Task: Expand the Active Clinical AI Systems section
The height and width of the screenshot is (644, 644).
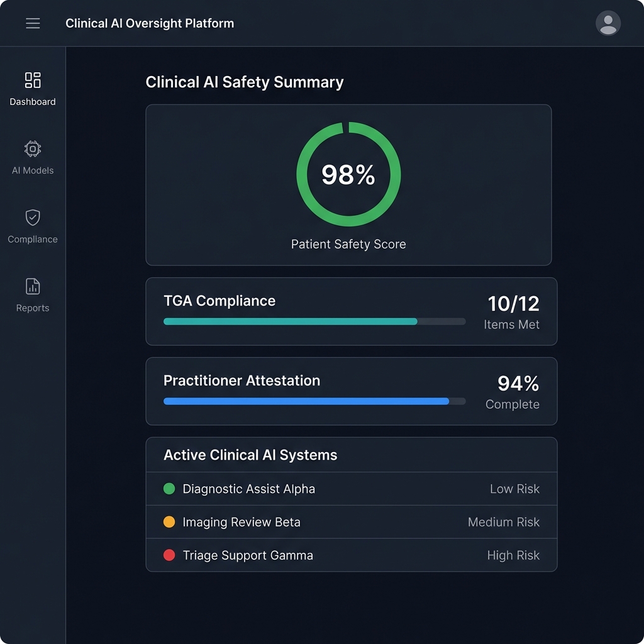Action: pyautogui.click(x=251, y=455)
